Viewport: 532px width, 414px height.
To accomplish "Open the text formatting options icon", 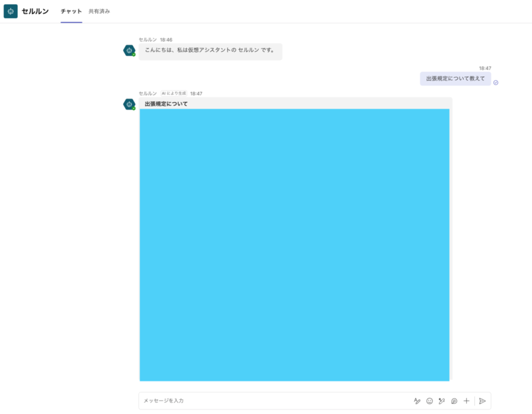I will 417,401.
